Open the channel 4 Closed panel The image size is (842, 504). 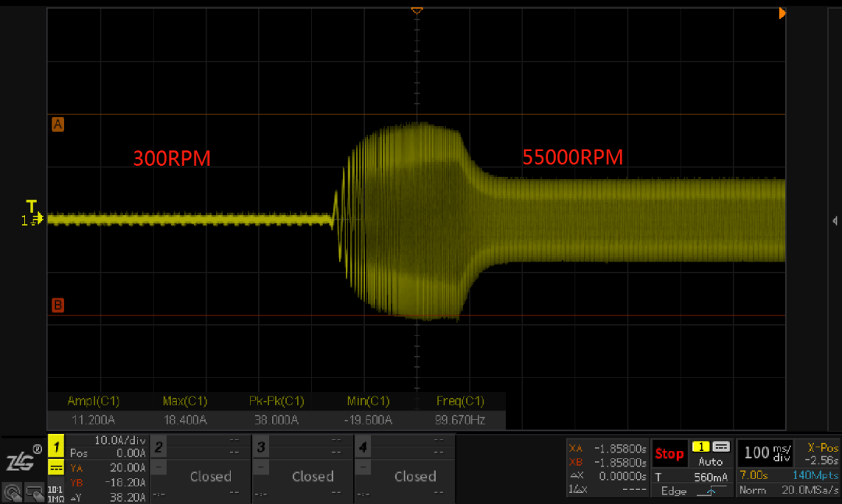pos(415,476)
